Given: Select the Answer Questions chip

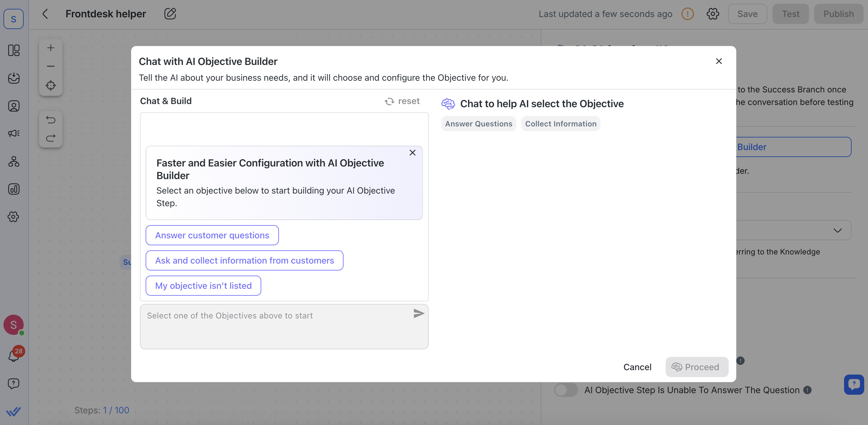Looking at the screenshot, I should [478, 124].
